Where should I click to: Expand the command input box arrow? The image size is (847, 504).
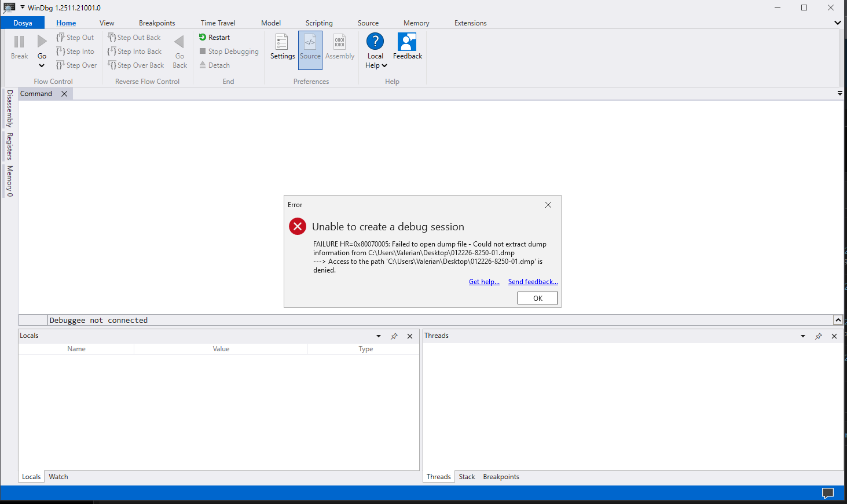[x=838, y=320]
